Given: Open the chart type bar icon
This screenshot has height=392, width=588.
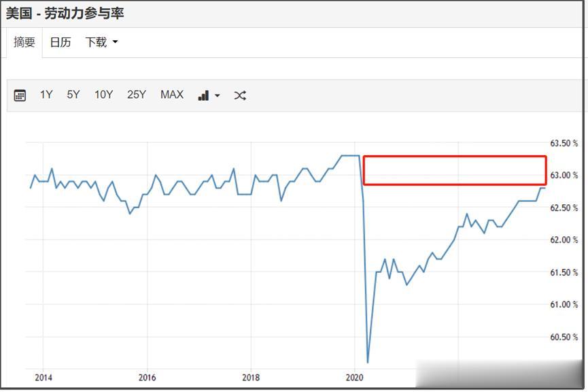Looking at the screenshot, I should [203, 95].
